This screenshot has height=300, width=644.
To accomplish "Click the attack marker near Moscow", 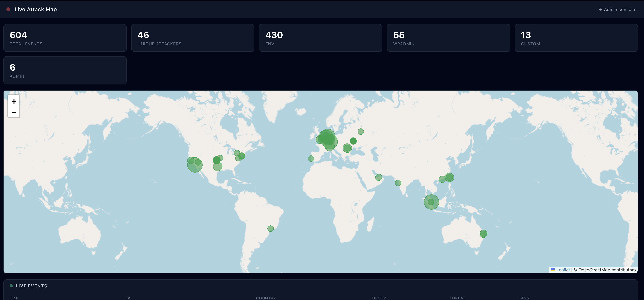I will tap(361, 131).
